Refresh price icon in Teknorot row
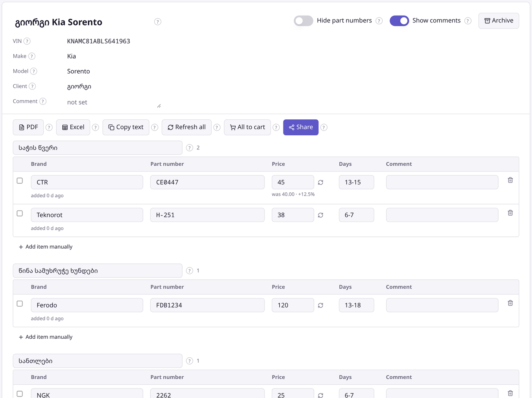 click(321, 215)
